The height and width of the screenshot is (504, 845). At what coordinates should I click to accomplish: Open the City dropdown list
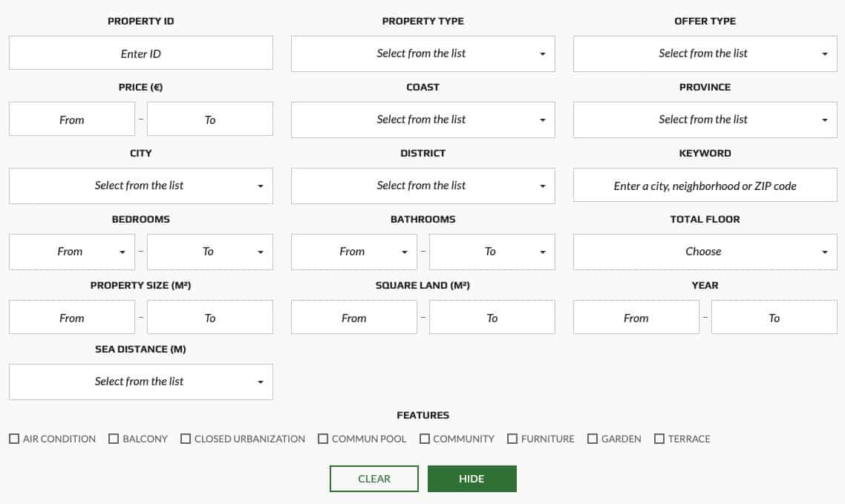(x=140, y=186)
